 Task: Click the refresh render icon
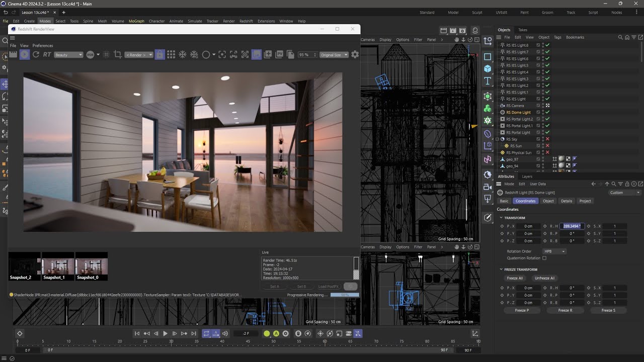[36, 54]
